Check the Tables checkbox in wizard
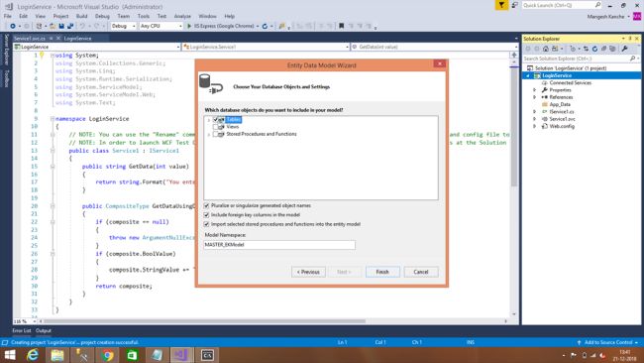Screen dimensions: 644x363 pos(215,120)
